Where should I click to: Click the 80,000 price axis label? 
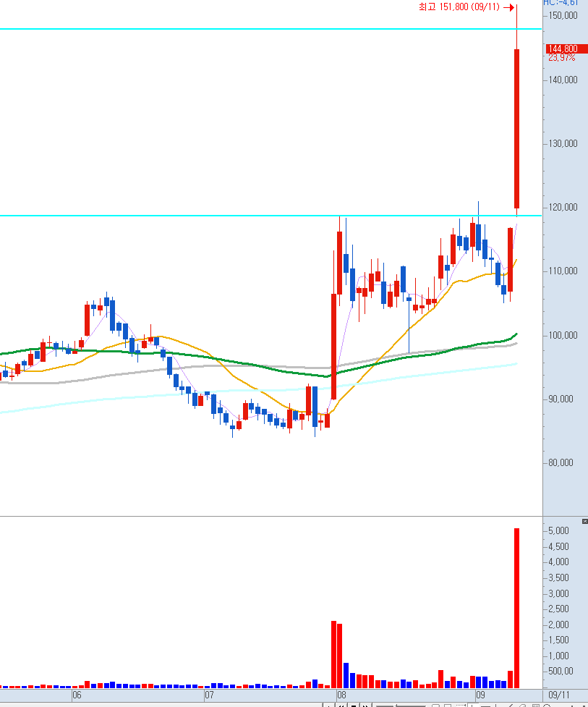(561, 462)
